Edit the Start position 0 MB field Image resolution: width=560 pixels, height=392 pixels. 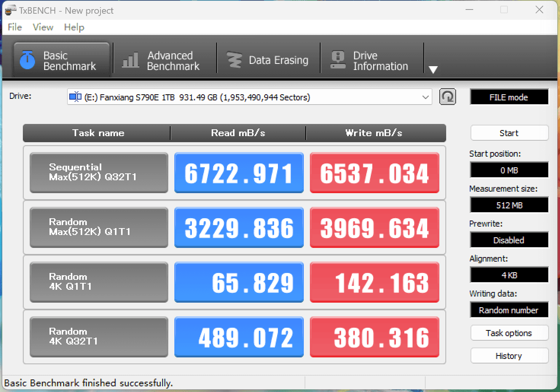[x=509, y=170]
